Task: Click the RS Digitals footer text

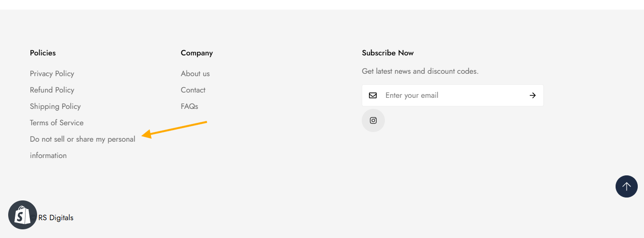Action: pyautogui.click(x=56, y=218)
